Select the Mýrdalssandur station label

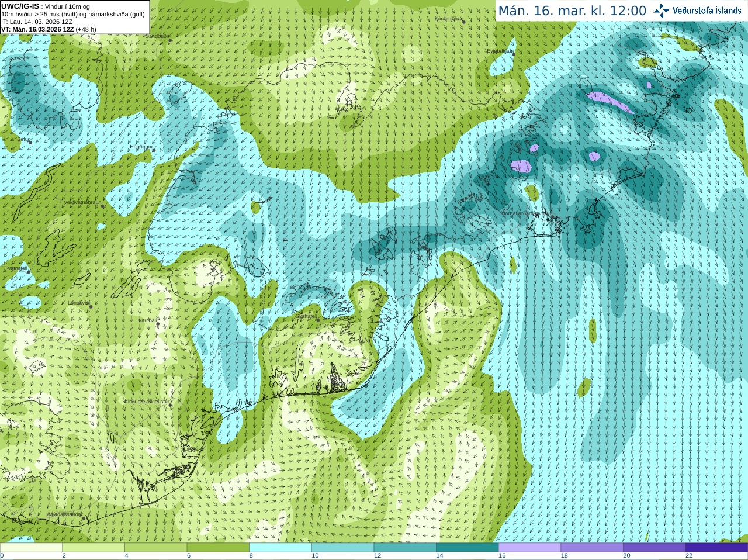click(65, 514)
